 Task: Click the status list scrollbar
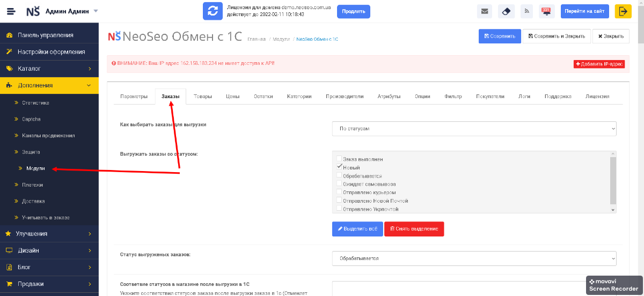coord(613,182)
